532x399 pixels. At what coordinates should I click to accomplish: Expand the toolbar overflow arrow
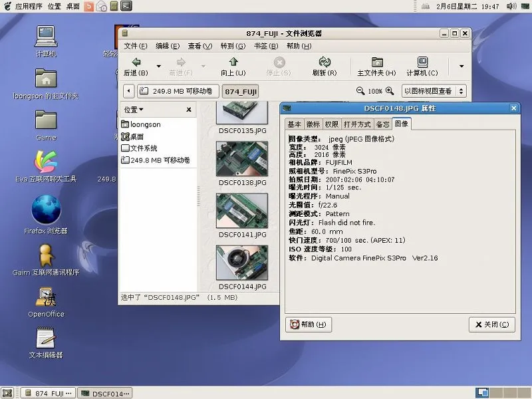click(462, 66)
